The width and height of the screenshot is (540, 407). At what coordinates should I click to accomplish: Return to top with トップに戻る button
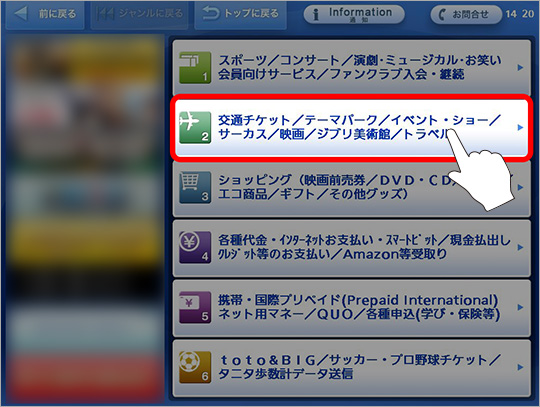[x=240, y=14]
